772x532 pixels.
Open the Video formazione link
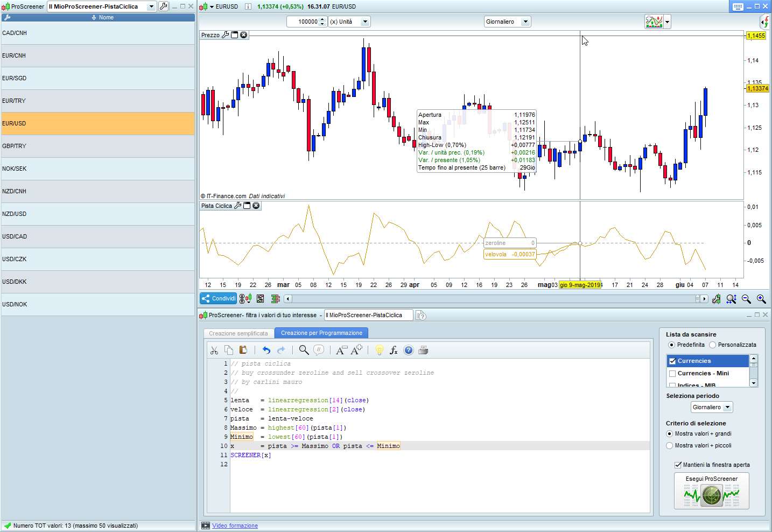point(235,526)
